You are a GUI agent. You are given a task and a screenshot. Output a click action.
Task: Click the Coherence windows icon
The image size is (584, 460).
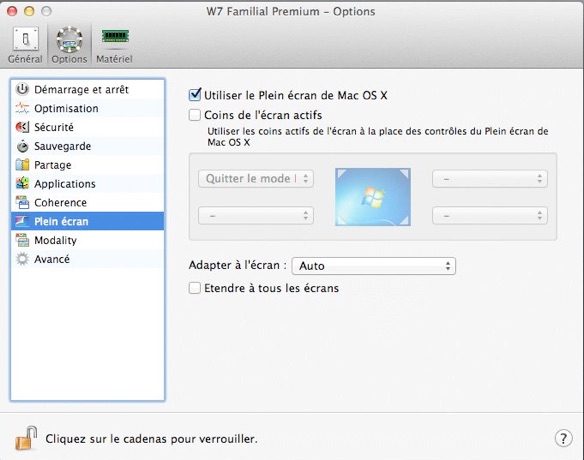point(22,202)
